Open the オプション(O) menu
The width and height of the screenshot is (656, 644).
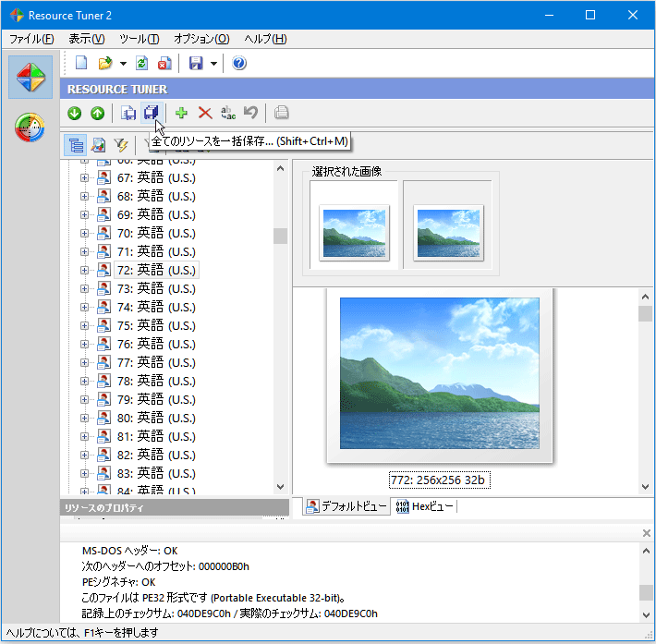(x=201, y=39)
